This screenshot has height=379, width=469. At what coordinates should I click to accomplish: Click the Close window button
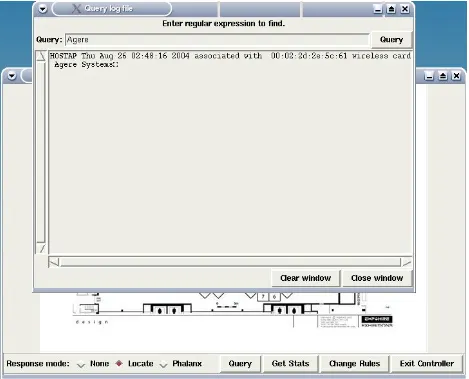tap(377, 278)
